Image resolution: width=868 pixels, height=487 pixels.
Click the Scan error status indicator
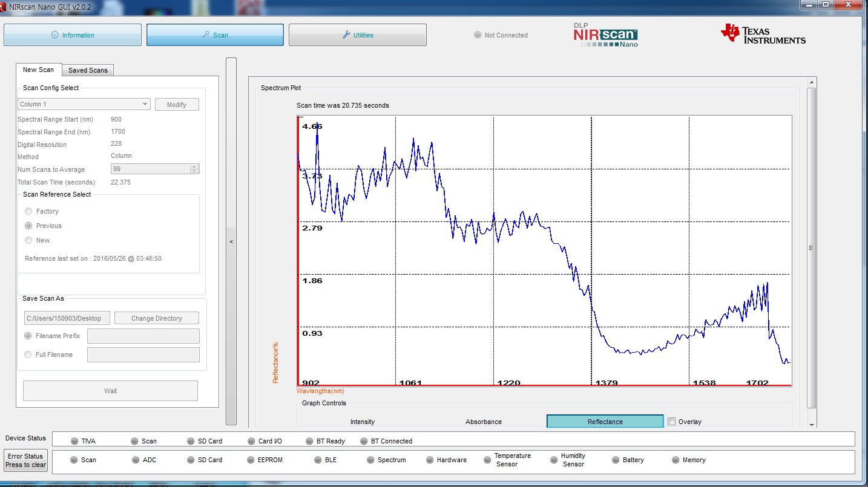(x=74, y=460)
